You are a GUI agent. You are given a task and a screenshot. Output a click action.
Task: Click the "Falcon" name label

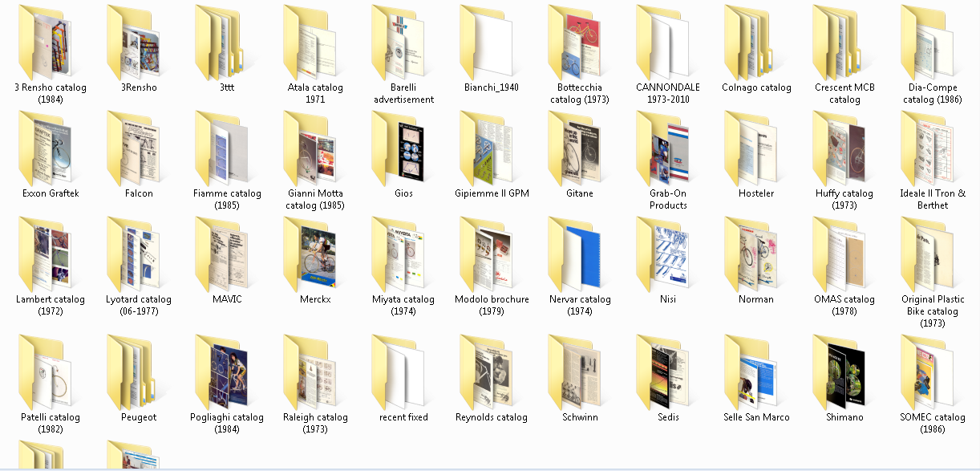tap(139, 193)
